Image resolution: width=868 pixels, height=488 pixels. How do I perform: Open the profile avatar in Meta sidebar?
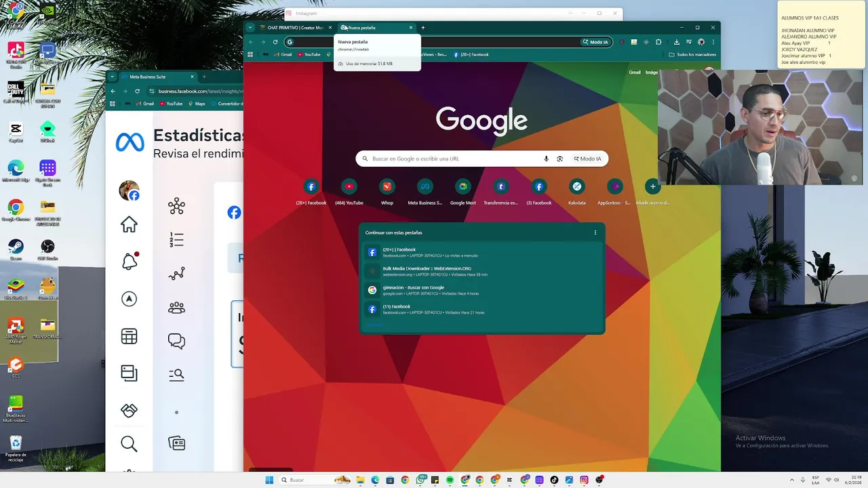click(x=129, y=191)
